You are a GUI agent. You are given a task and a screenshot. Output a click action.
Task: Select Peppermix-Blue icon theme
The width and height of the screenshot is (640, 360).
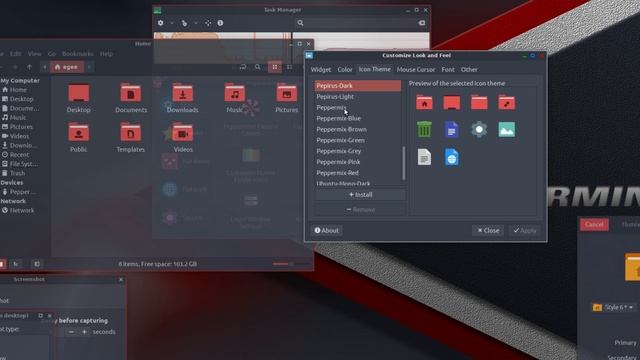click(x=358, y=118)
